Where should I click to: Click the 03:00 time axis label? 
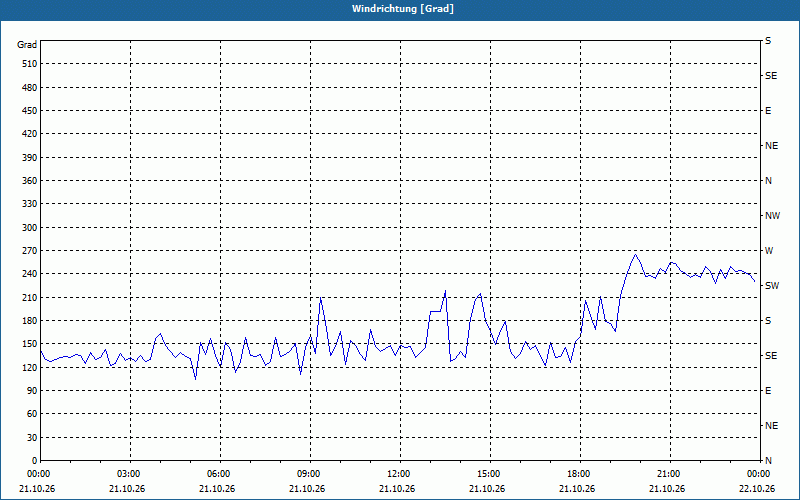128,474
